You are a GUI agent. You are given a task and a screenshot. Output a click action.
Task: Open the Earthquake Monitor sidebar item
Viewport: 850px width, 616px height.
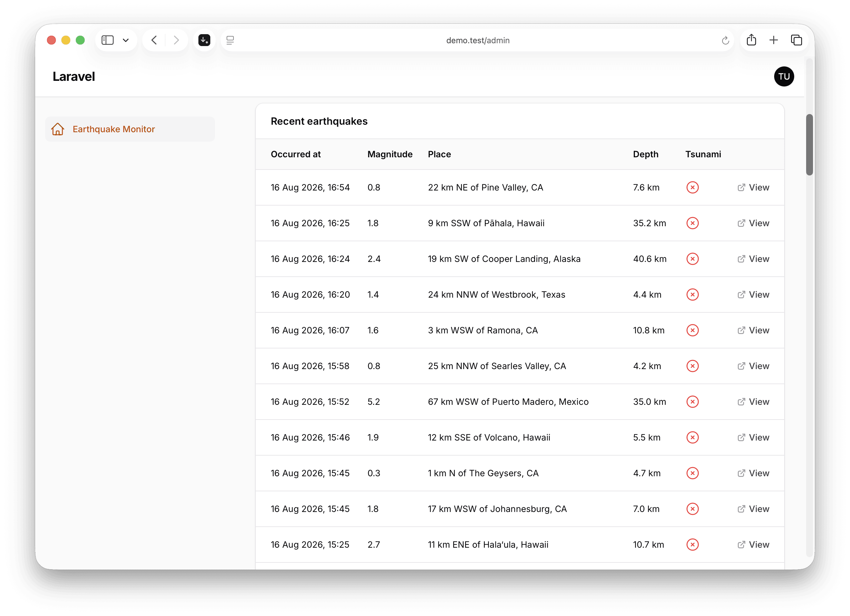pos(130,129)
